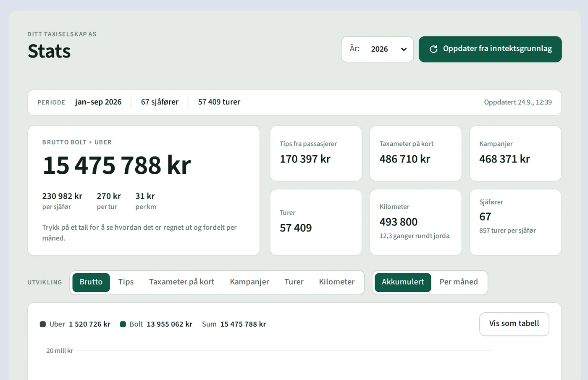Open the 15 475 788 kr brutto figure

117,165
